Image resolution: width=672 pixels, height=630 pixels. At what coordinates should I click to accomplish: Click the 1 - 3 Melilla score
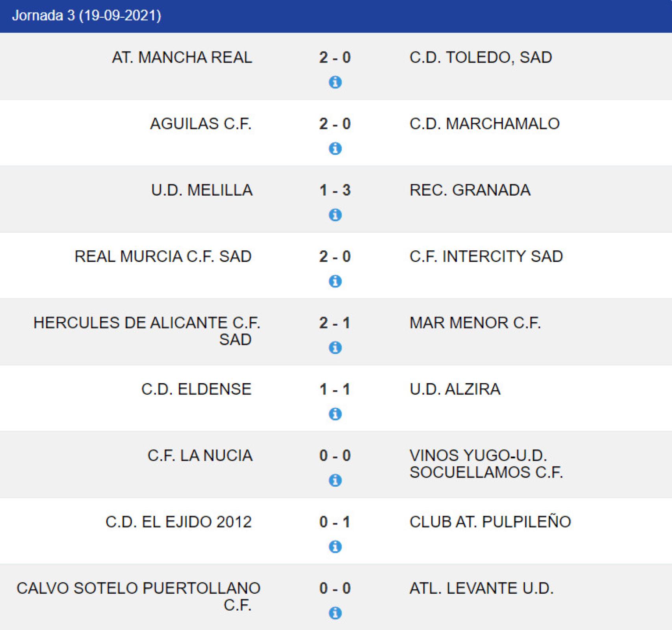click(335, 190)
